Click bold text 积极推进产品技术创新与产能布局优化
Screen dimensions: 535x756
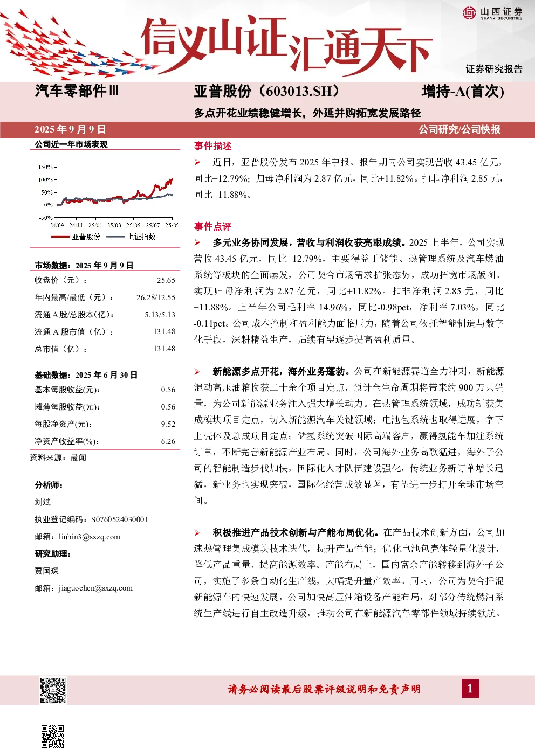pyautogui.click(x=296, y=532)
